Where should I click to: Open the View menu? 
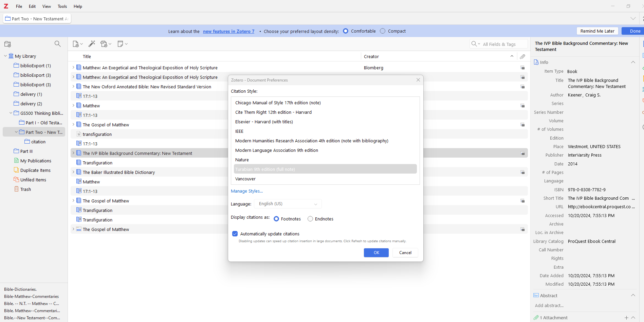47,6
